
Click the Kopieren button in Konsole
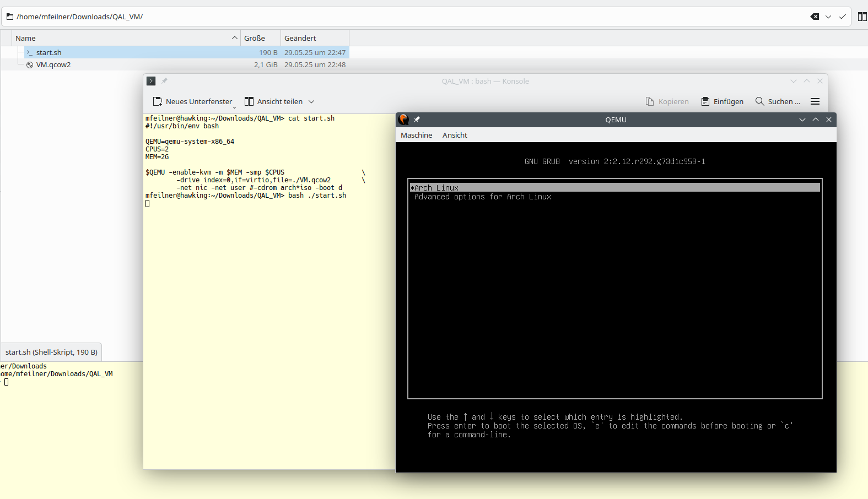(x=667, y=101)
